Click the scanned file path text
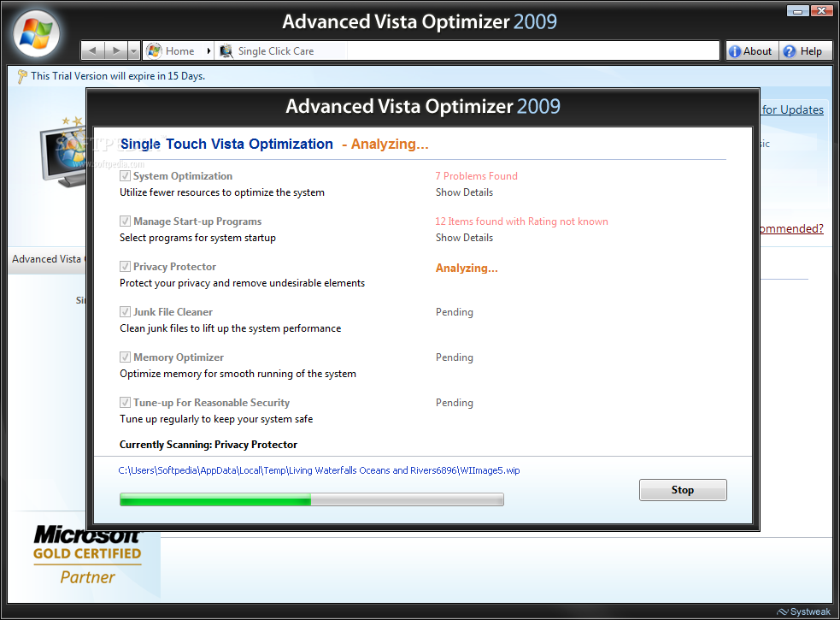 (319, 470)
